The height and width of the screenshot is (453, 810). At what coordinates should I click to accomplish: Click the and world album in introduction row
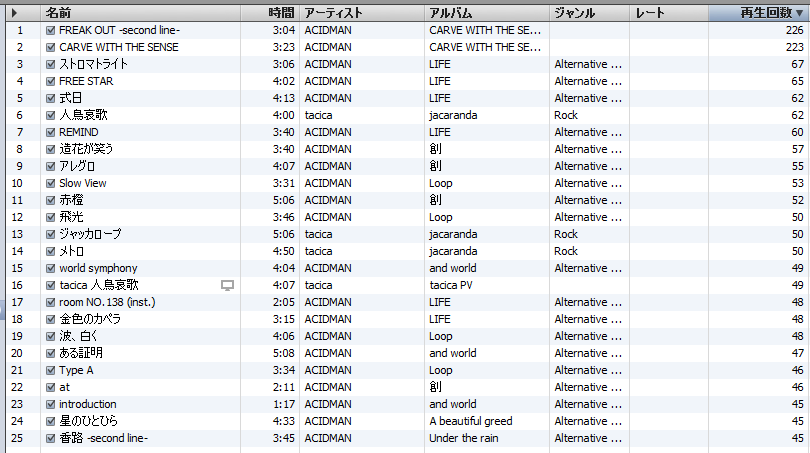453,404
